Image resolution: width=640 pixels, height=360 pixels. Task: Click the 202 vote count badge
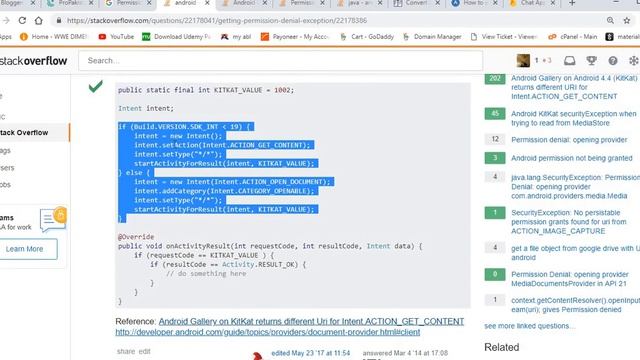[x=495, y=78]
